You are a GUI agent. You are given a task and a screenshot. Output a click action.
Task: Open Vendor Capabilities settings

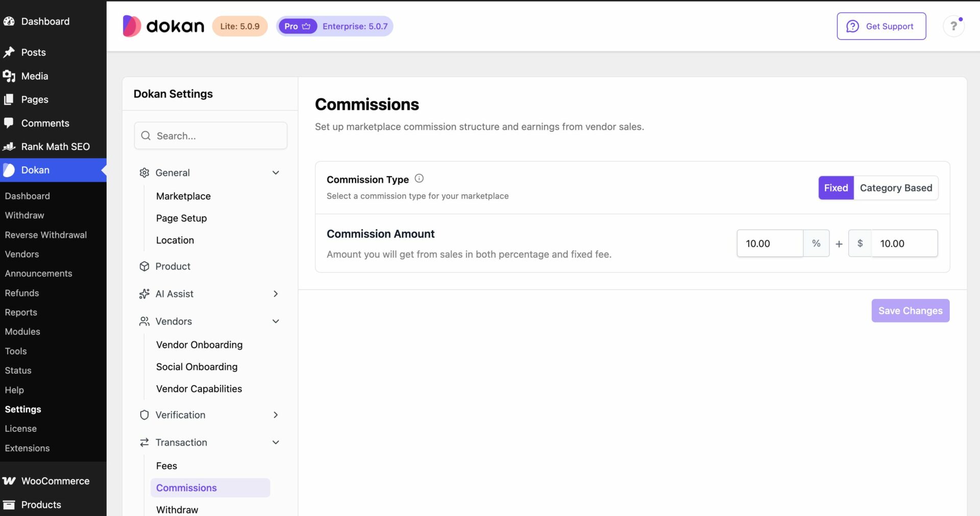click(x=199, y=388)
